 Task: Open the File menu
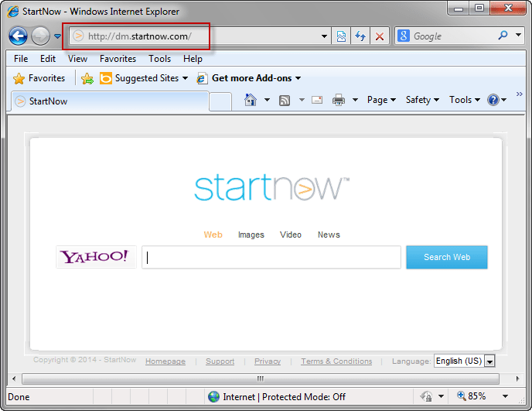point(21,59)
